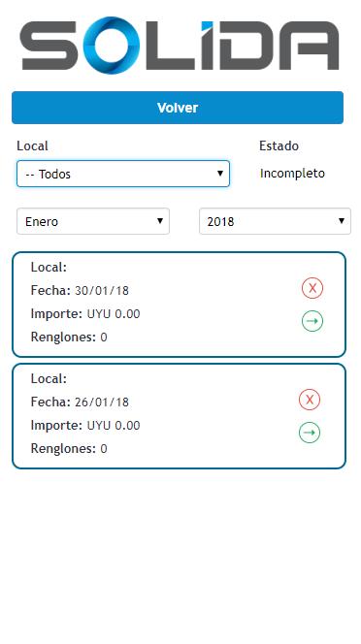Click the Local label above the Todos dropdown

click(x=32, y=145)
